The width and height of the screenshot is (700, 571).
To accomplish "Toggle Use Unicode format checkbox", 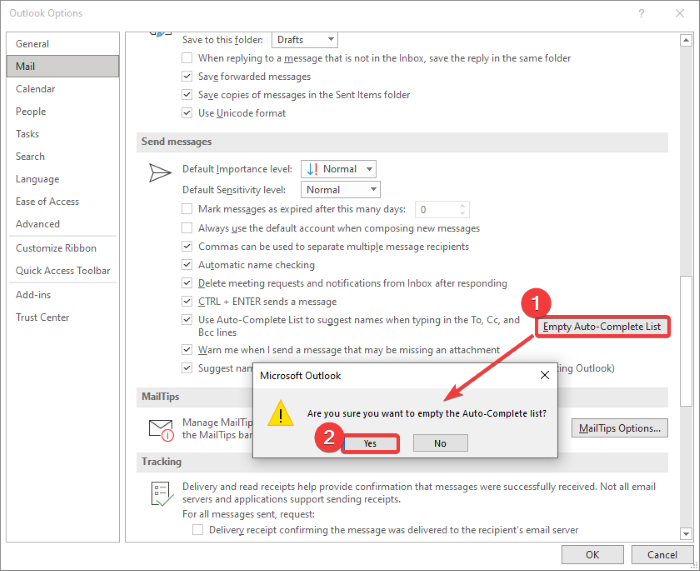I will (187, 113).
